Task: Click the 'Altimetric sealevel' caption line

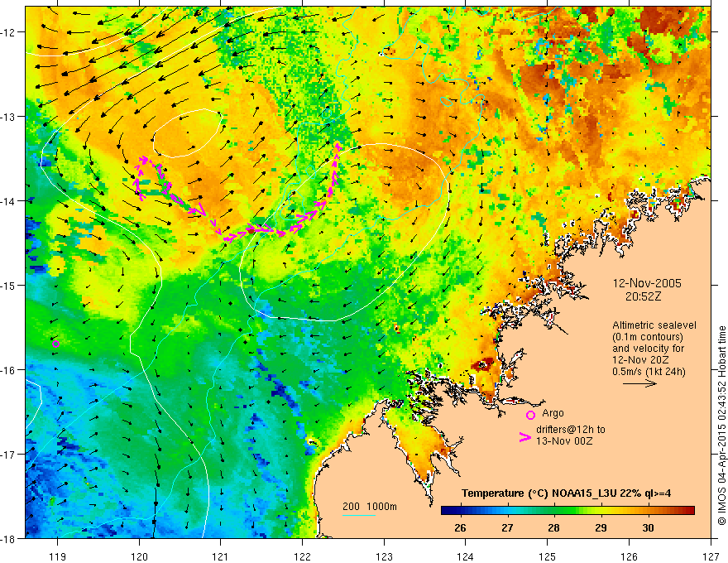Action: tap(654, 325)
